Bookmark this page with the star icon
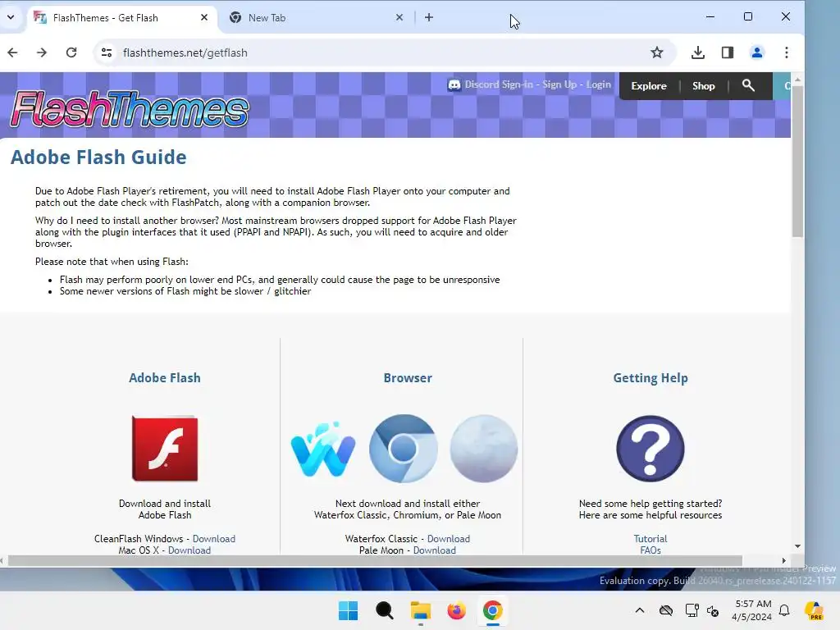 coord(657,52)
